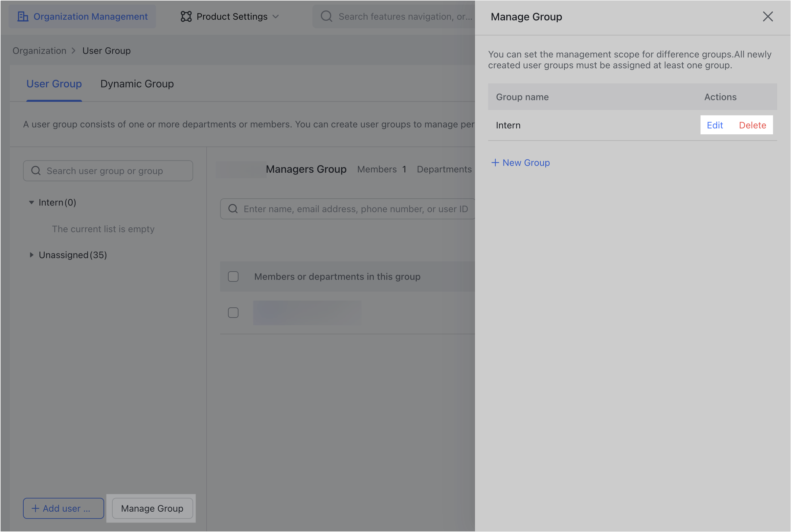
Task: Select the User Group tab
Action: tap(54, 84)
